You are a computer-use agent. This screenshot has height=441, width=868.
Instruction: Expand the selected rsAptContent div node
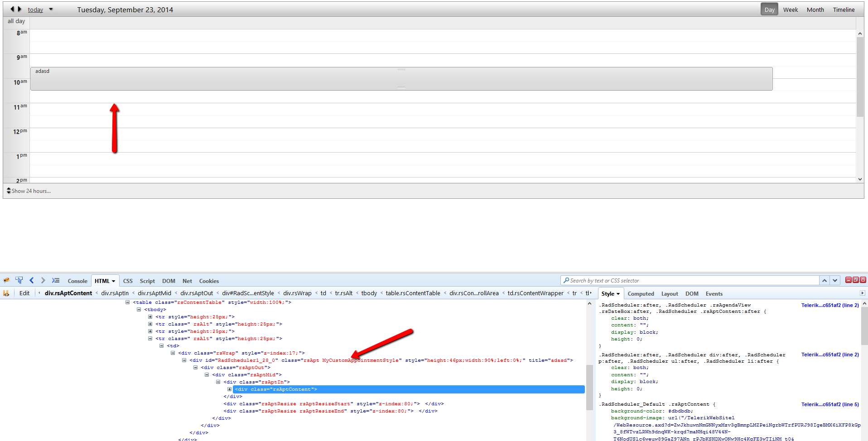click(229, 389)
